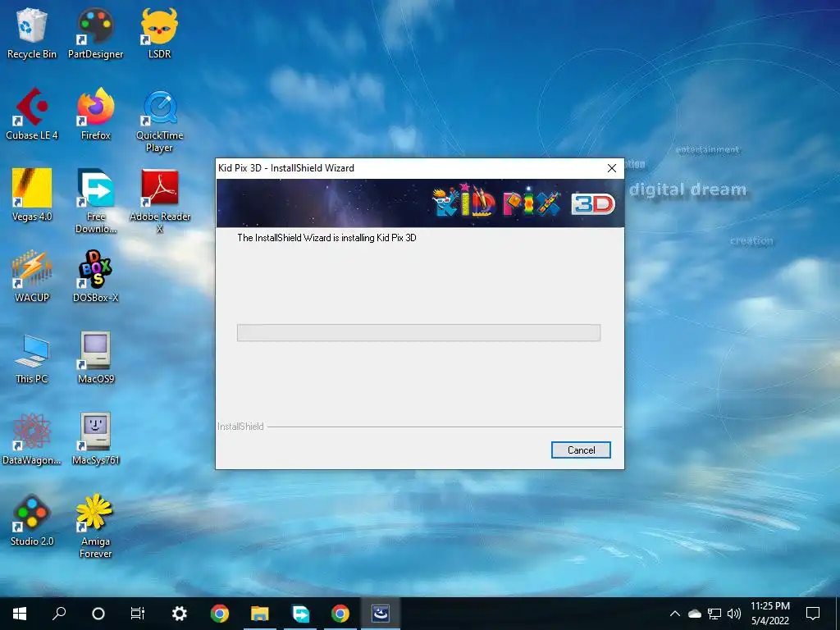
Task: Select the Studio 2.0 shortcut
Action: (32, 519)
